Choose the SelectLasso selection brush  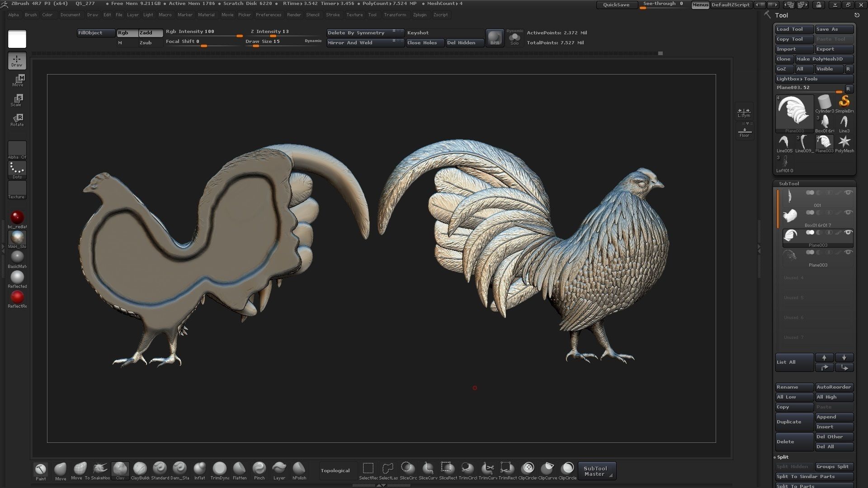[x=388, y=471]
